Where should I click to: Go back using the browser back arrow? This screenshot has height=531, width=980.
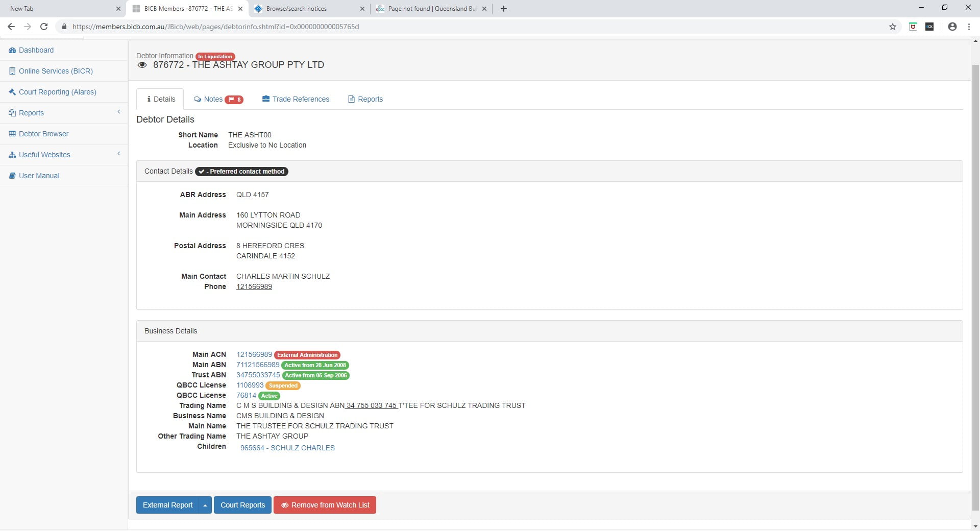click(x=11, y=27)
